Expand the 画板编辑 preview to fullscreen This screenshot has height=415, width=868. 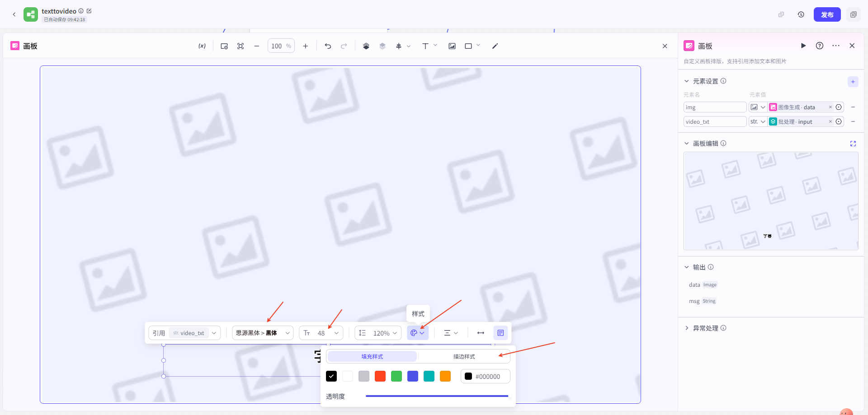853,144
